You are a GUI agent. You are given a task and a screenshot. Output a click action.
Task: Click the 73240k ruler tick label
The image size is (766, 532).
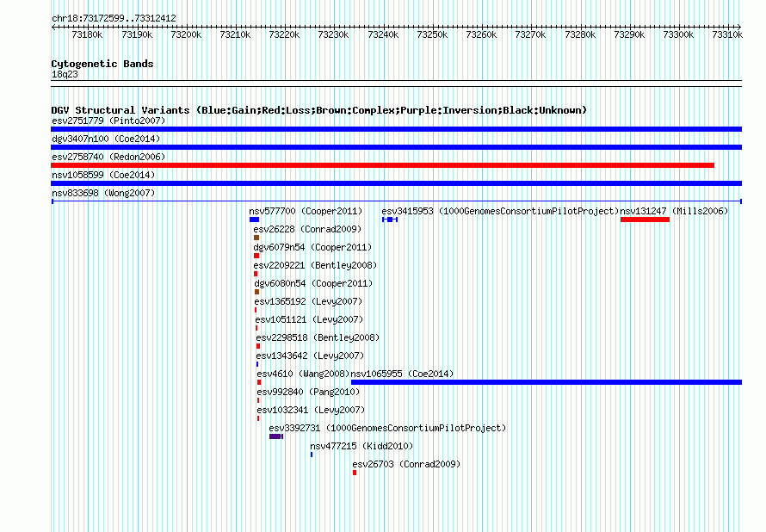tap(383, 34)
